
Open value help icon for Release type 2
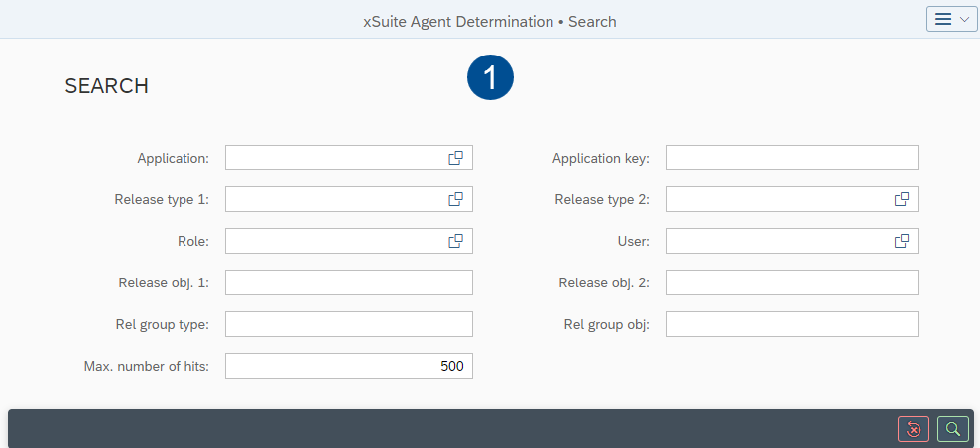point(902,199)
